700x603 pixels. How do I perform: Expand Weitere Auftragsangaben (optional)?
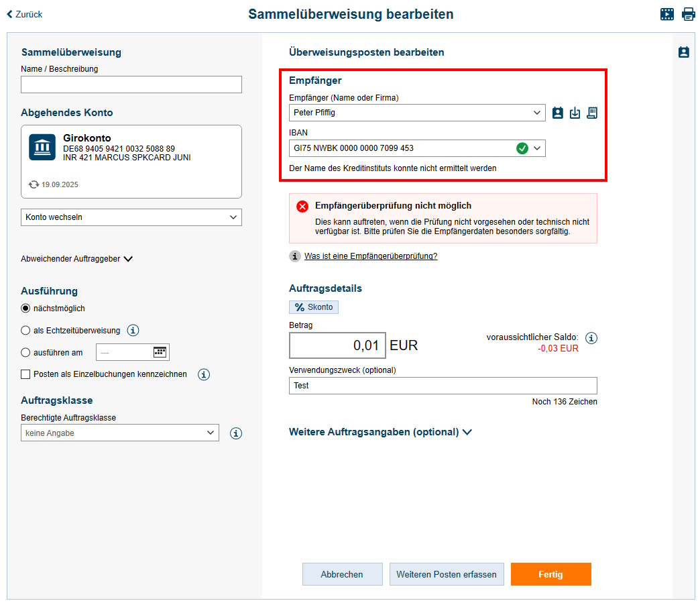381,433
